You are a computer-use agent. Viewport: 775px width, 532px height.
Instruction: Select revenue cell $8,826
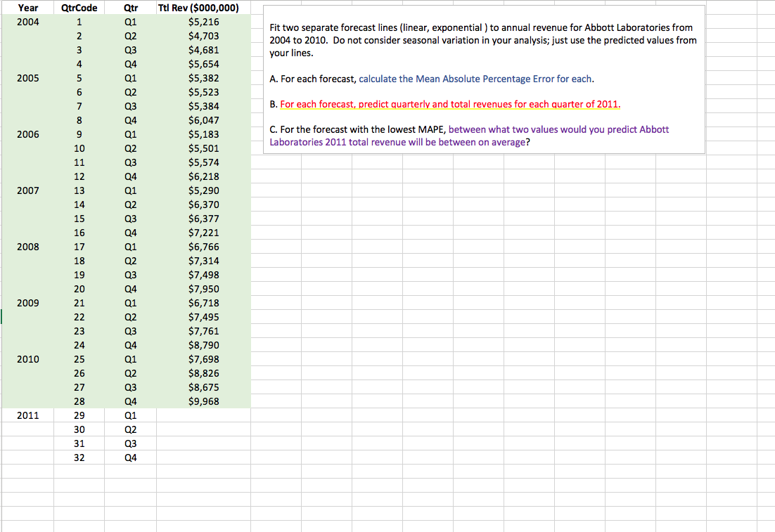tap(203, 373)
